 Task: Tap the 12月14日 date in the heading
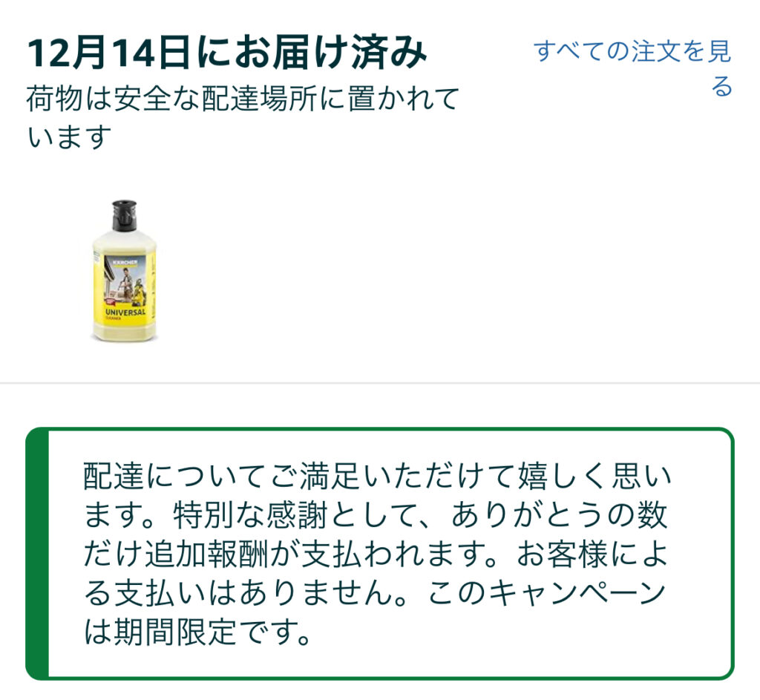[x=108, y=52]
